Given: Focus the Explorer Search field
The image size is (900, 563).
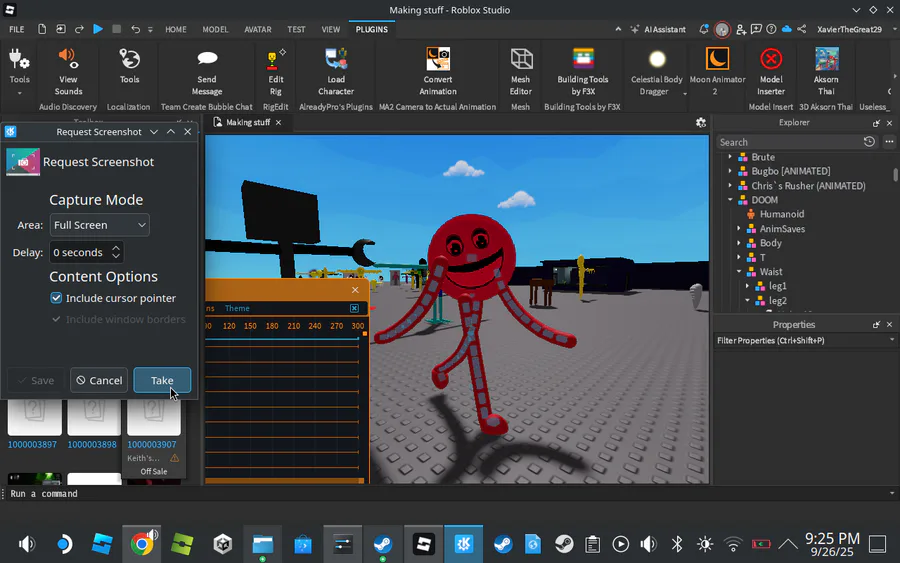Looking at the screenshot, I should (789, 142).
